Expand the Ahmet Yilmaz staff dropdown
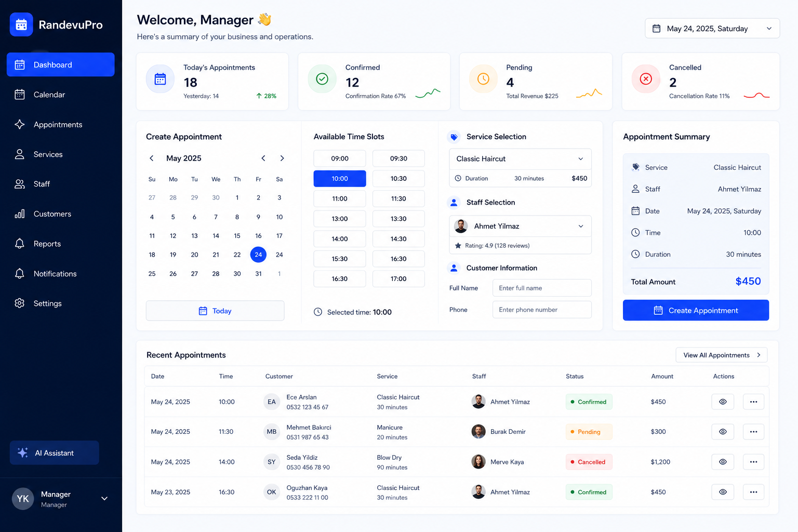 [x=520, y=226]
